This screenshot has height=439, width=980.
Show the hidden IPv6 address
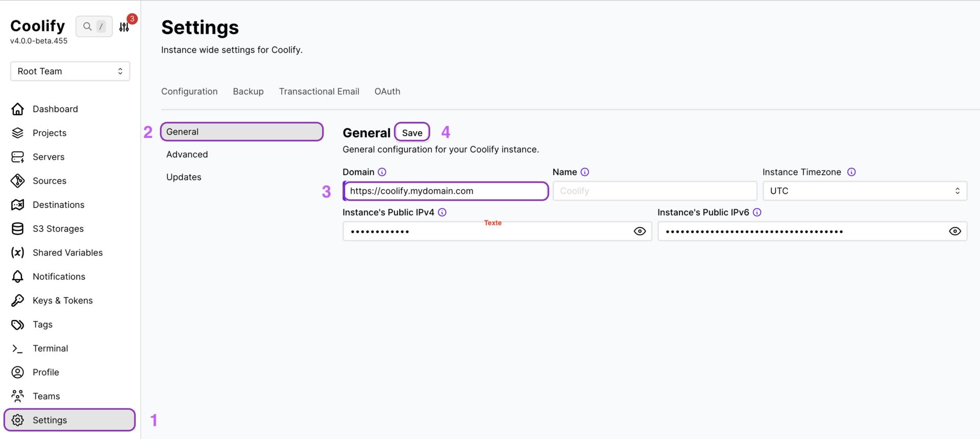[955, 231]
